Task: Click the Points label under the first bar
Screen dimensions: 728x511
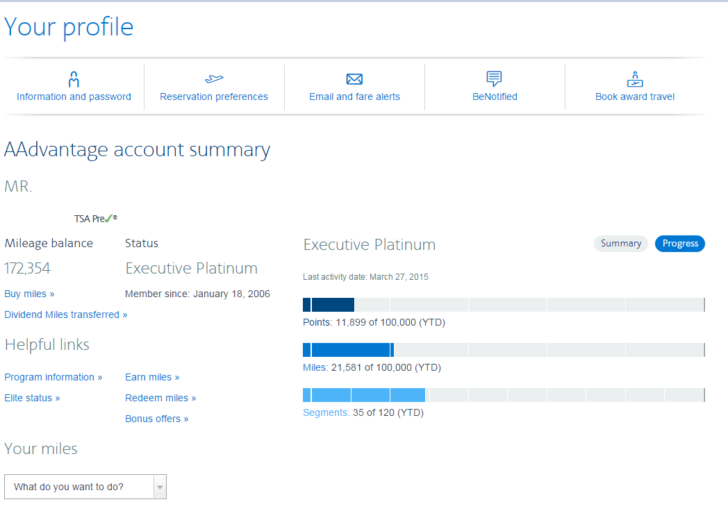Action: click(x=317, y=322)
